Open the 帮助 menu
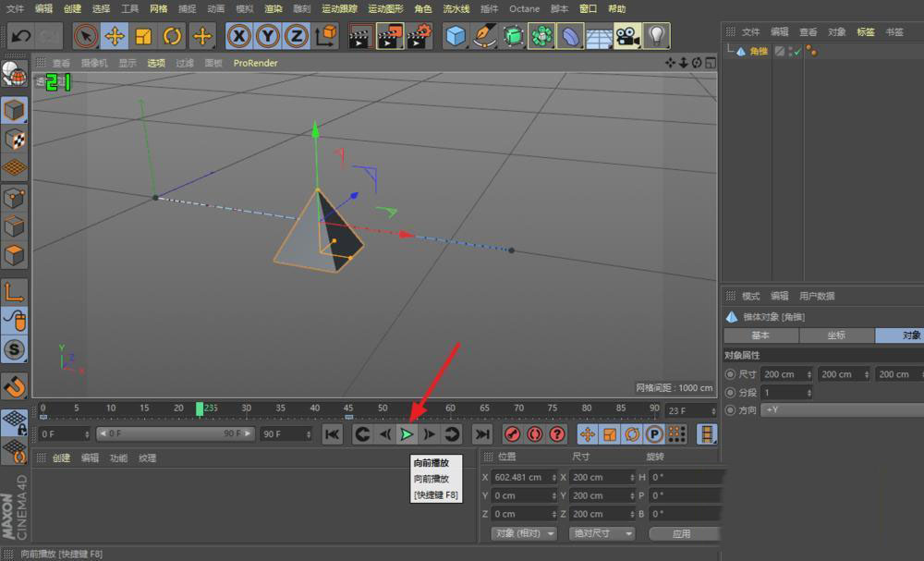Image resolution: width=924 pixels, height=561 pixels. pos(617,9)
